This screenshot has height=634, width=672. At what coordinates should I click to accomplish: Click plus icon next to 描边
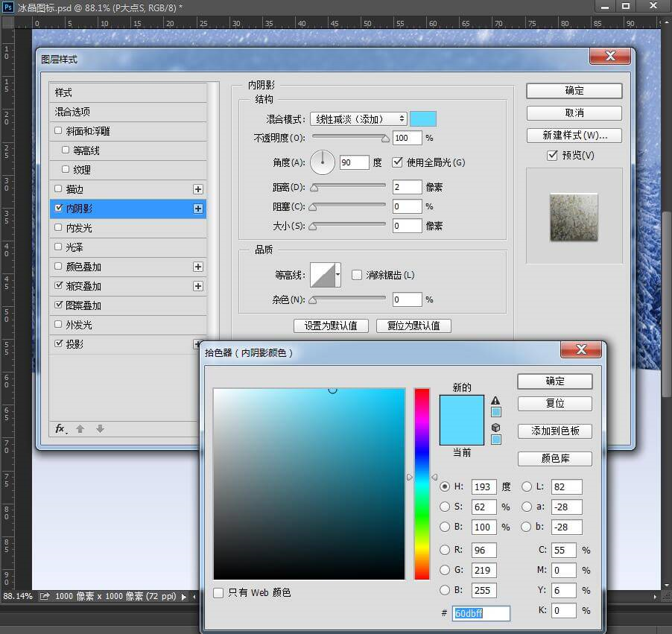click(198, 189)
